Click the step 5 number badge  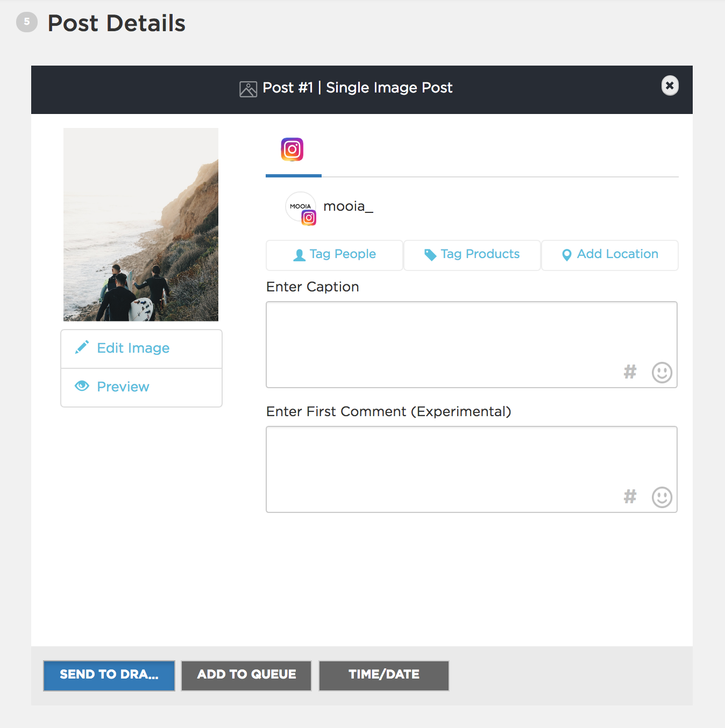(27, 22)
